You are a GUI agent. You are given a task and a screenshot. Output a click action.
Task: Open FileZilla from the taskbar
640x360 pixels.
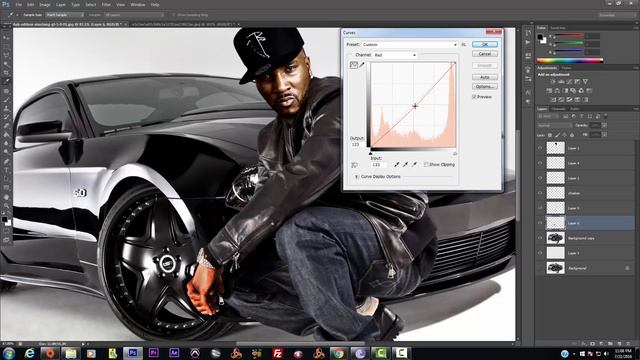pos(278,353)
